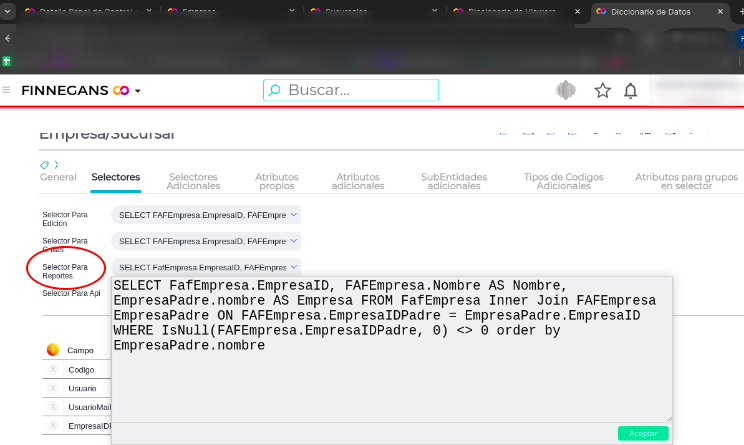Open Tipos de Codigos Adicionales tab
This screenshot has width=744, height=445.
coord(563,181)
